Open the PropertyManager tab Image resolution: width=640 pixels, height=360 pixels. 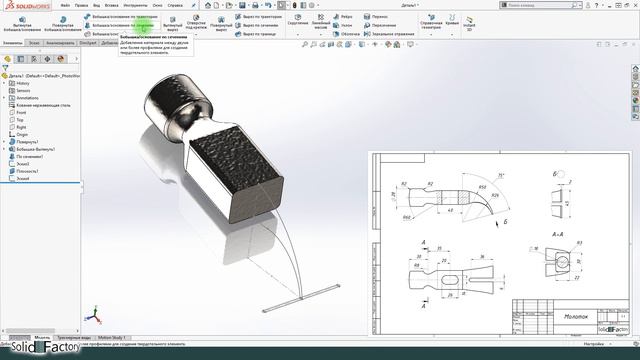click(21, 59)
